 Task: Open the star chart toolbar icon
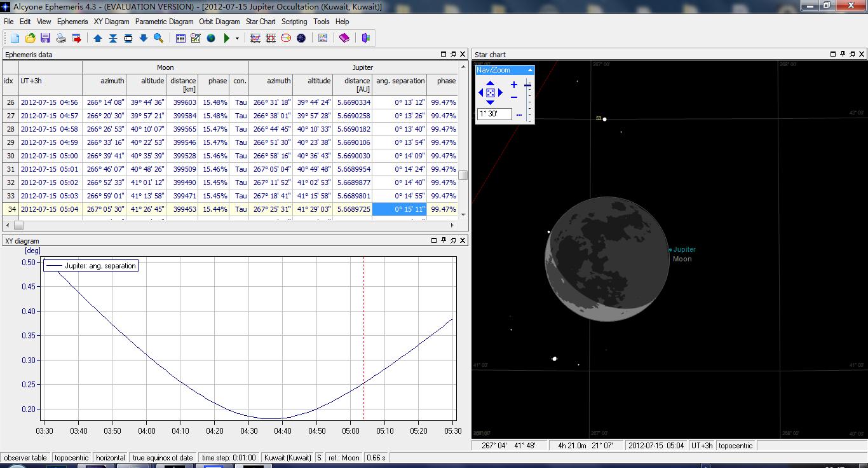[x=301, y=38]
